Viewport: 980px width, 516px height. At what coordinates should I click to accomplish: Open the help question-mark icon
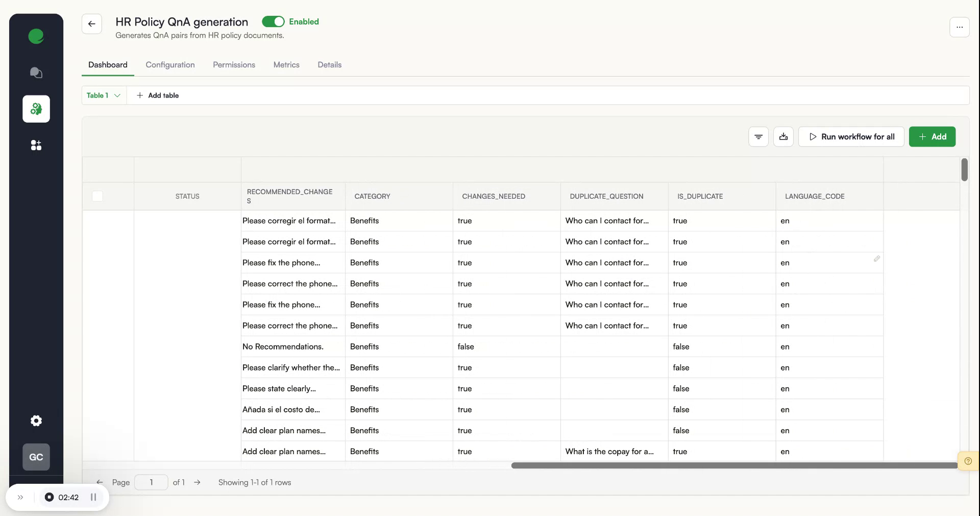click(x=968, y=461)
